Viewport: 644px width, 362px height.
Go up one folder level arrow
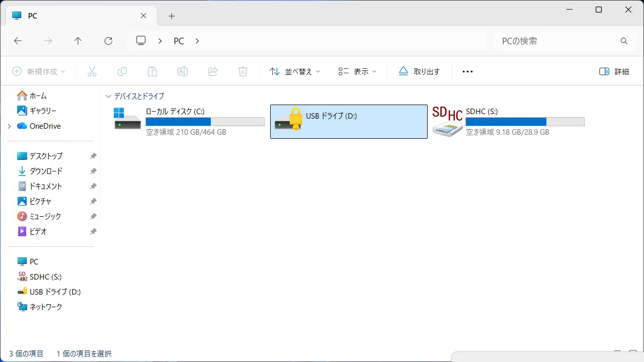tap(78, 41)
